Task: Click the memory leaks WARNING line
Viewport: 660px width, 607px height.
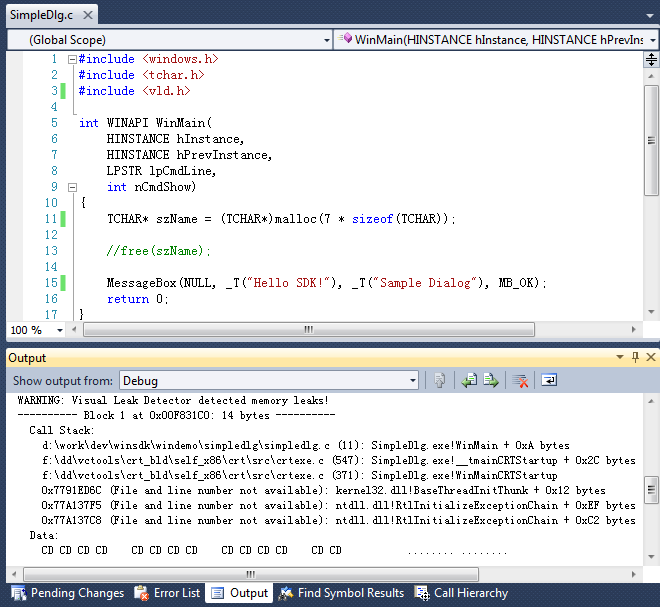Action: 173,401
